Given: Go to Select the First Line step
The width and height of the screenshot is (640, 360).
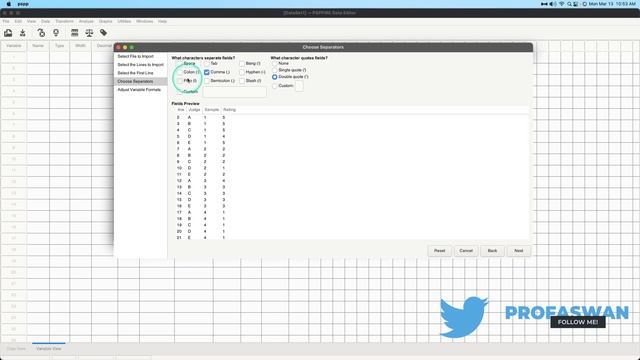Looking at the screenshot, I should [135, 73].
